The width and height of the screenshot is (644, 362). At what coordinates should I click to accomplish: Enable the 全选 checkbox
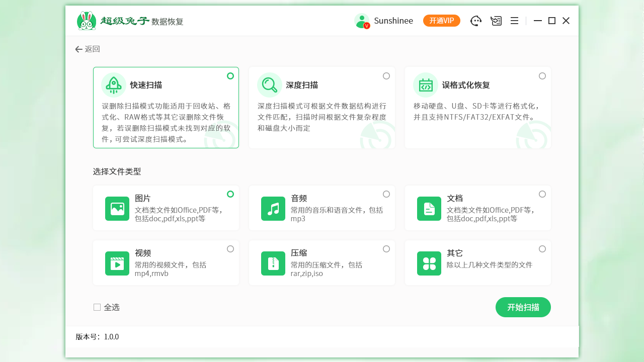97,307
